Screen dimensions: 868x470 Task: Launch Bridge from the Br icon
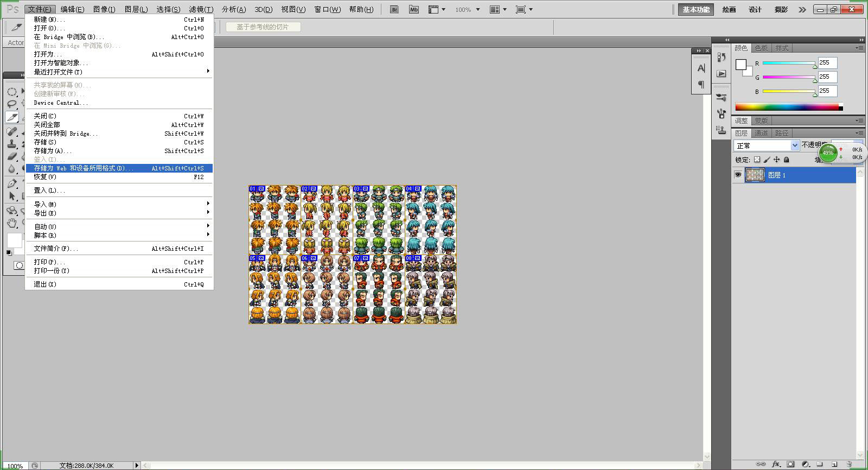coord(394,9)
